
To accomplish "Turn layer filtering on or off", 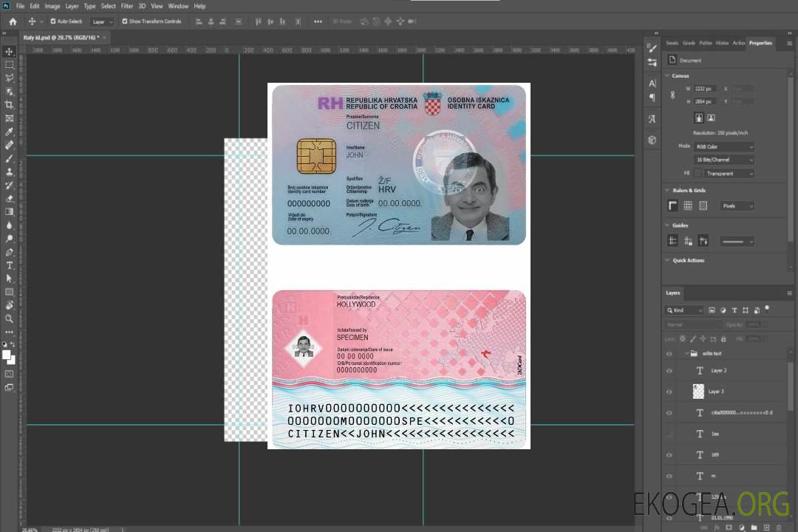I will 767,309.
